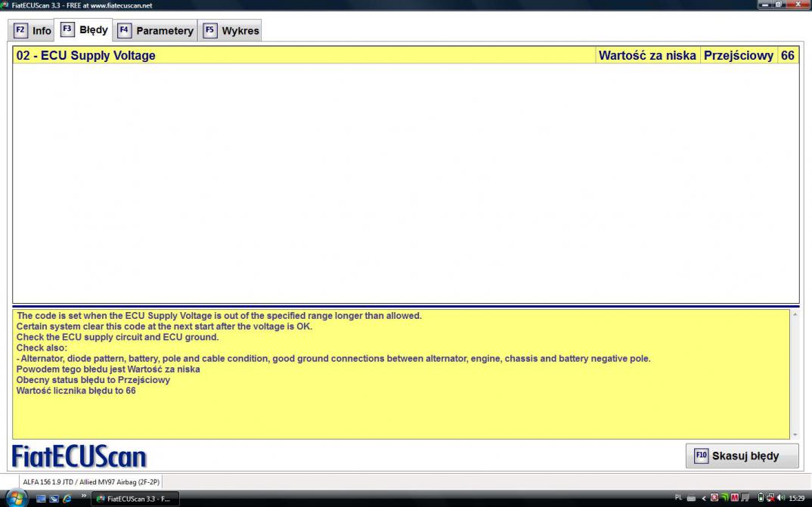
Task: Click the Wartość za niska cell
Action: click(x=647, y=55)
